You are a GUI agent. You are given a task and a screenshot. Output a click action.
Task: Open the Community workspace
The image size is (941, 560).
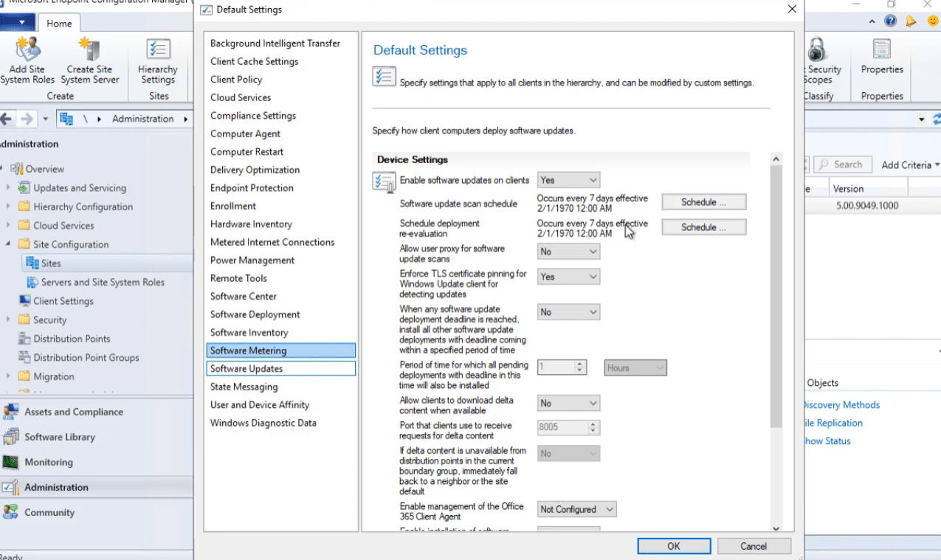pos(49,512)
